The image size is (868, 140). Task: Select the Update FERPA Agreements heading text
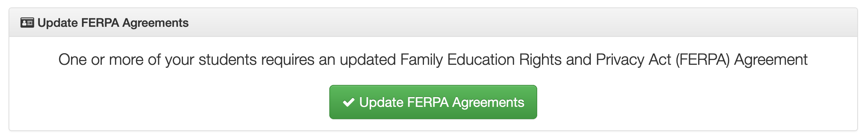click(x=113, y=23)
